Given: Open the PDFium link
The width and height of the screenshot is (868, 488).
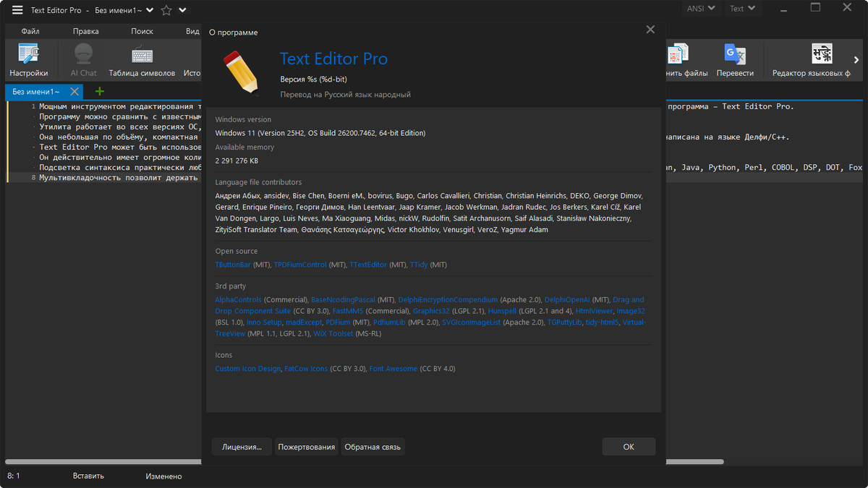Looking at the screenshot, I should [x=338, y=322].
